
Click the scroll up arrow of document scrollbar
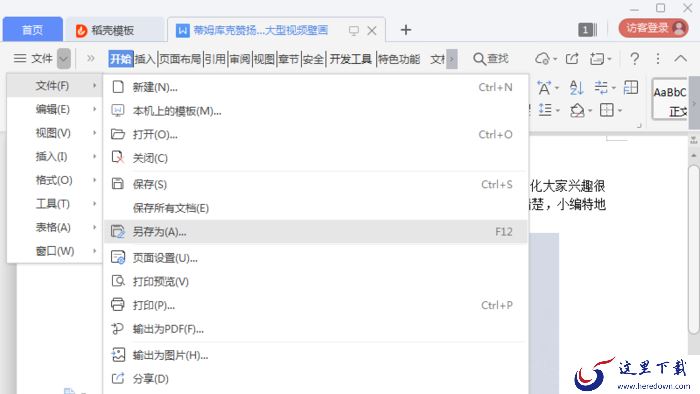point(693,155)
